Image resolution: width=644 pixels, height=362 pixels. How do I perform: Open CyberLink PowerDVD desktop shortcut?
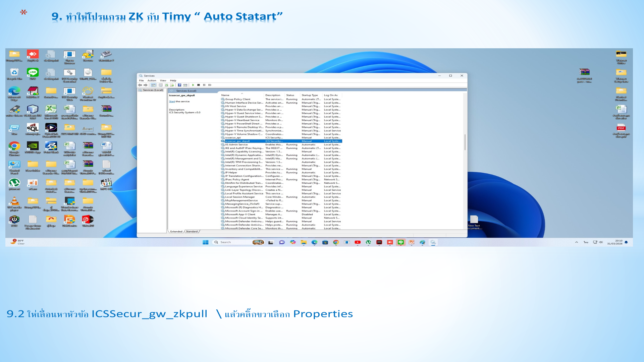pos(51,131)
